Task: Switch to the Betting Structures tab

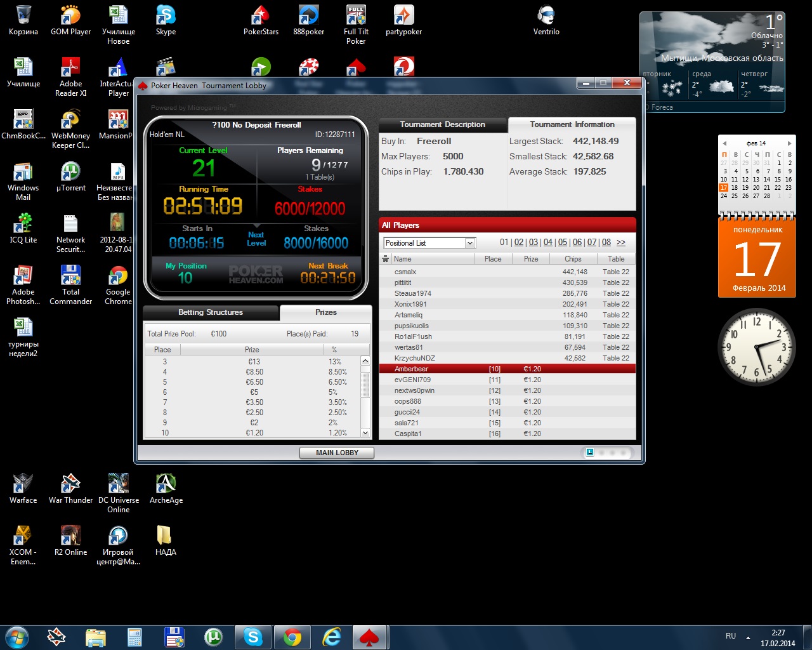Action: click(211, 312)
